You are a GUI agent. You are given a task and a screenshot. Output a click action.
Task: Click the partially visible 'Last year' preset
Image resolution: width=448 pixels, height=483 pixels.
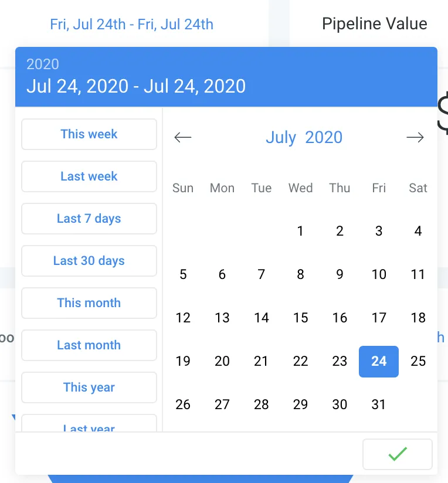(89, 426)
